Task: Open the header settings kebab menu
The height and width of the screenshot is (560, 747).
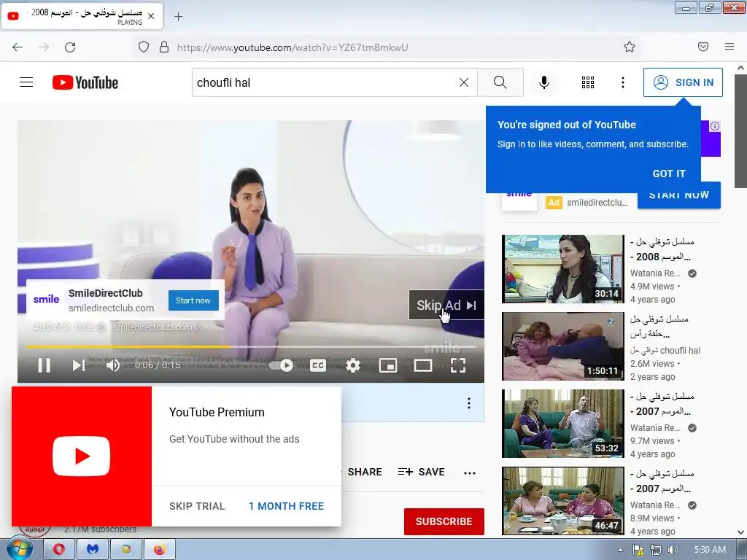Action: click(623, 82)
